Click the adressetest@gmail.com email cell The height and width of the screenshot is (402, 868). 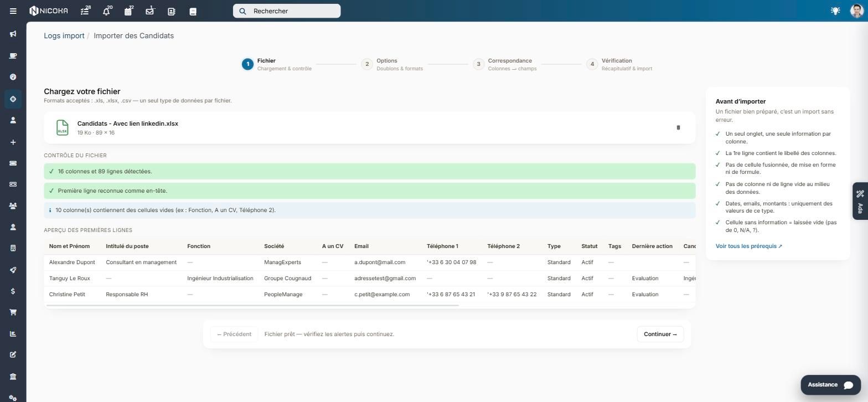tap(385, 279)
